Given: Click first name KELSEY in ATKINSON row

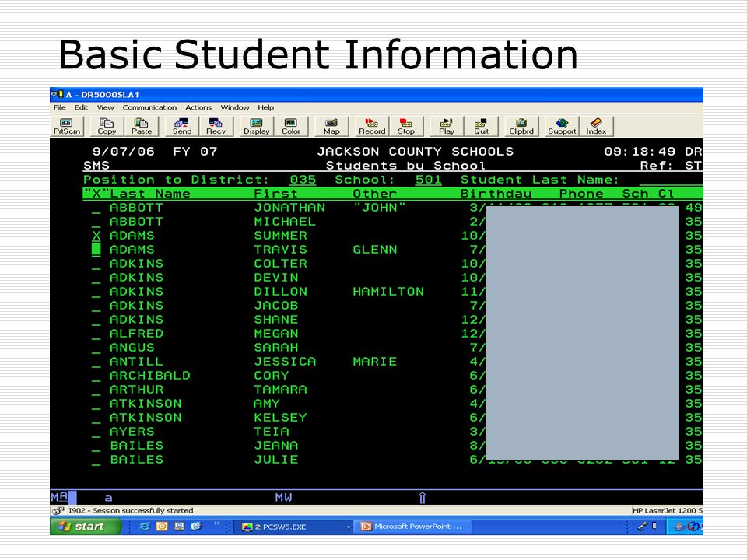Looking at the screenshot, I should (281, 418).
